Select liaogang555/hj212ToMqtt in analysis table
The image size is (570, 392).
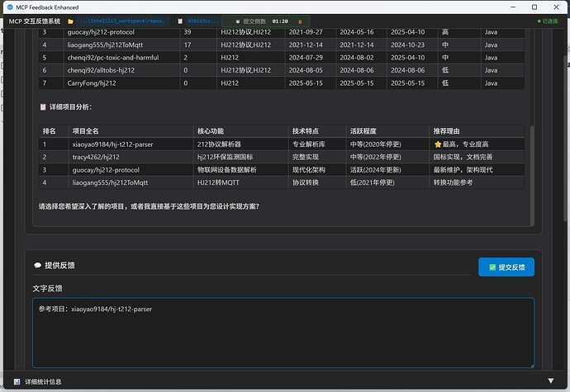pyautogui.click(x=110, y=182)
